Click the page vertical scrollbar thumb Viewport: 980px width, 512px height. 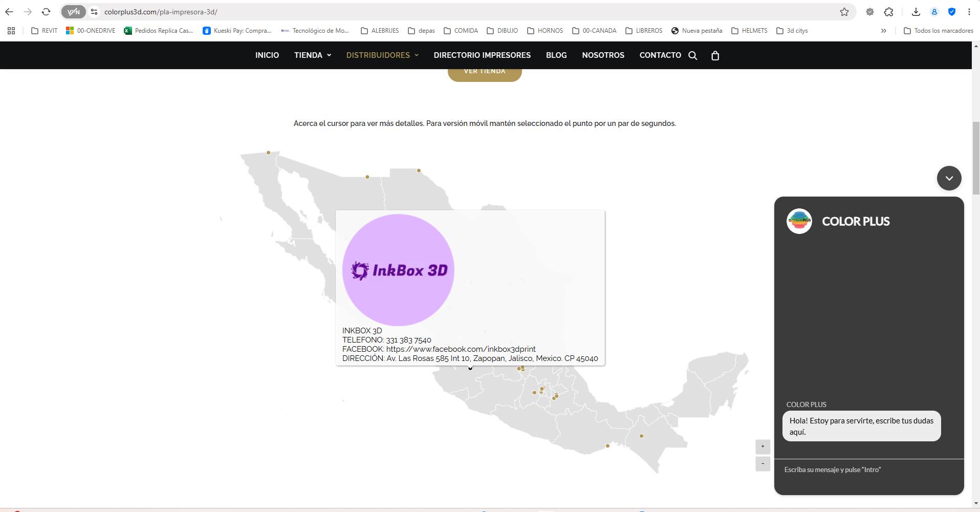(x=976, y=158)
